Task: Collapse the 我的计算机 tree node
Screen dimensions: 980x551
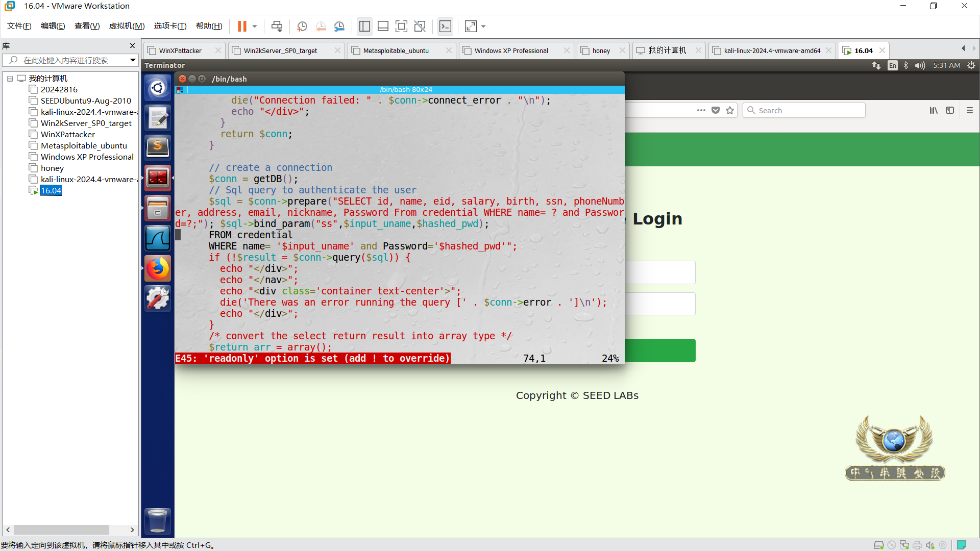Action: click(10, 79)
